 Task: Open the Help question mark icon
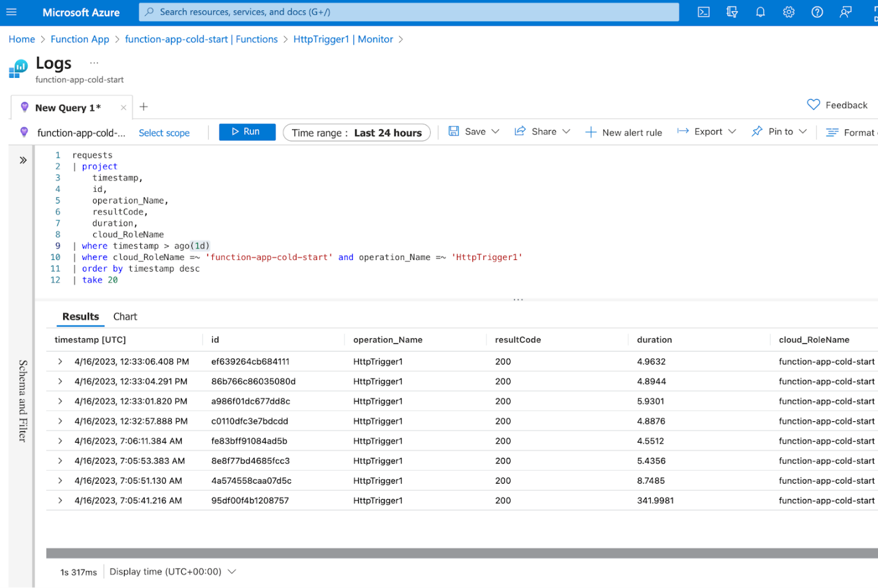[x=817, y=12]
